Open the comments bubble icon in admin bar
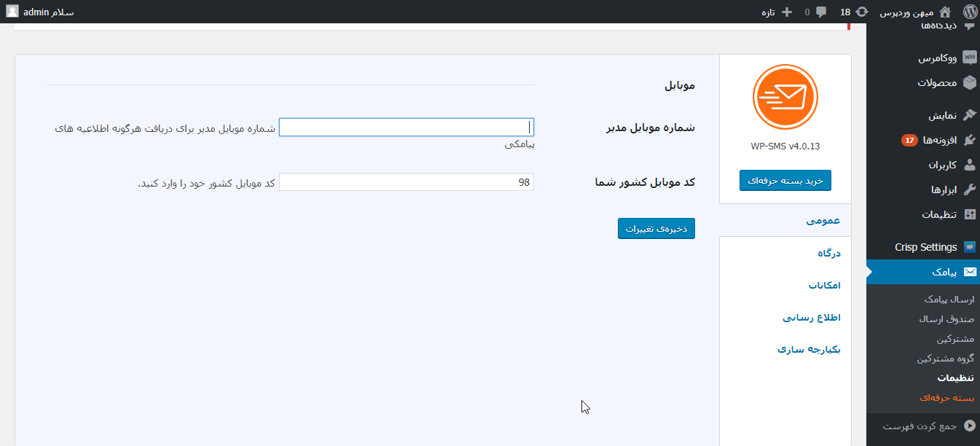Image resolution: width=980 pixels, height=446 pixels. [821, 12]
